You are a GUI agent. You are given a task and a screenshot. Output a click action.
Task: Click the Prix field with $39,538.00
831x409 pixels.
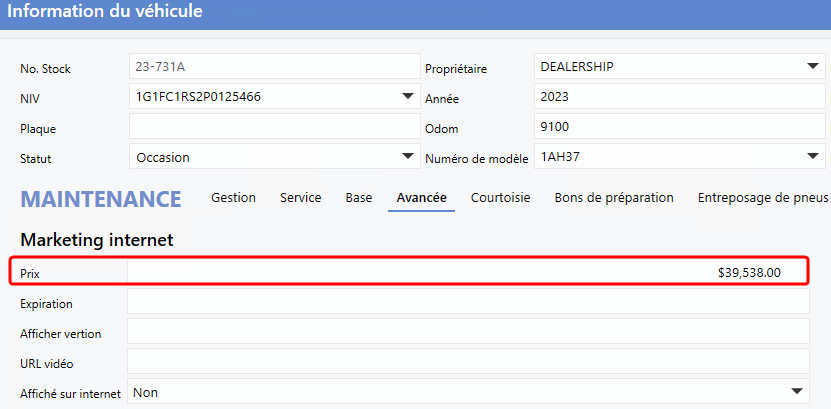click(x=467, y=272)
